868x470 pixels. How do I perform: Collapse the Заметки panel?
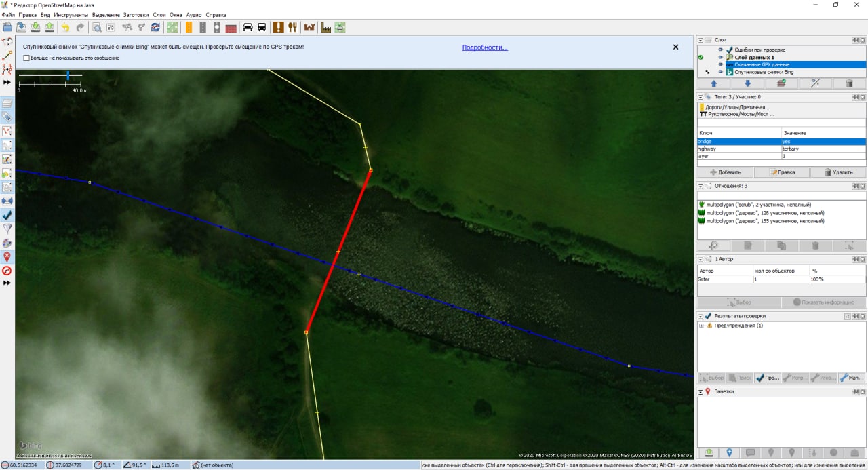pos(701,391)
